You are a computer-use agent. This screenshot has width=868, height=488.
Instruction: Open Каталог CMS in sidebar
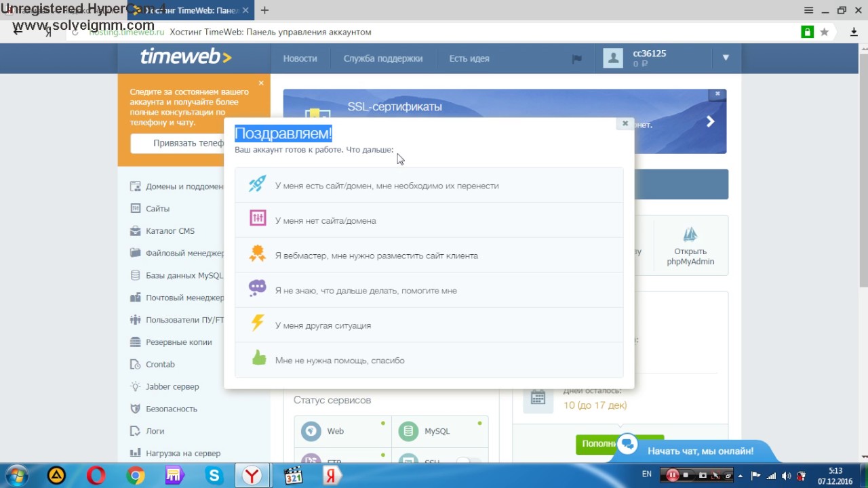(x=163, y=231)
